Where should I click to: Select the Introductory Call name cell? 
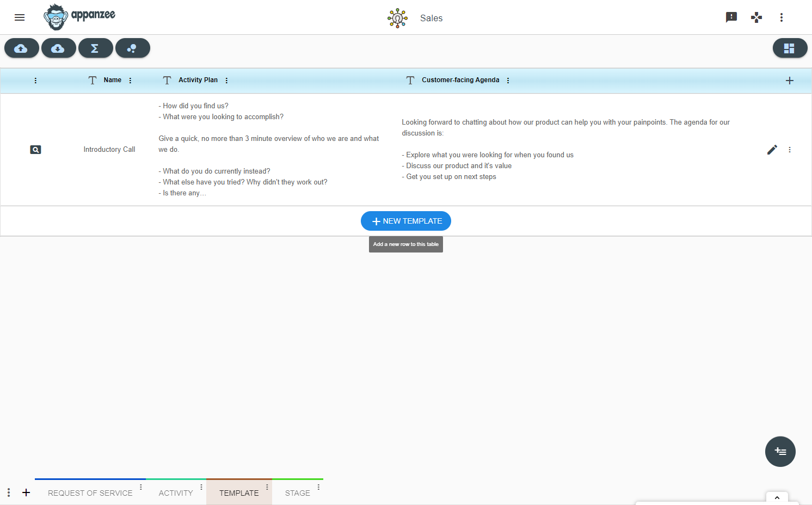tap(109, 150)
